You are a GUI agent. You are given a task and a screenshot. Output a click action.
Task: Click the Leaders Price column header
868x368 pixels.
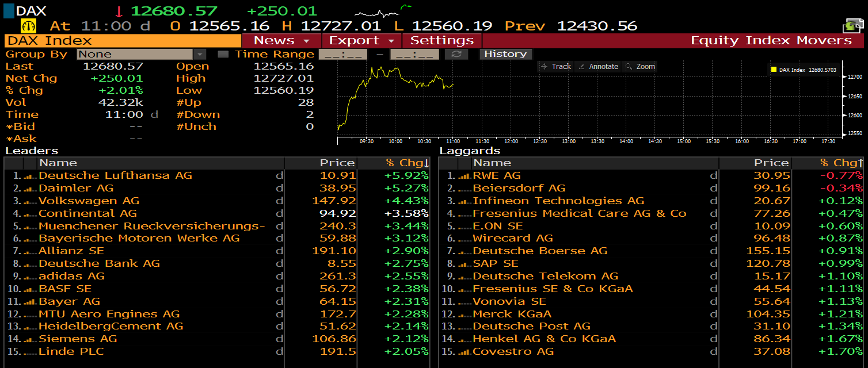point(321,163)
